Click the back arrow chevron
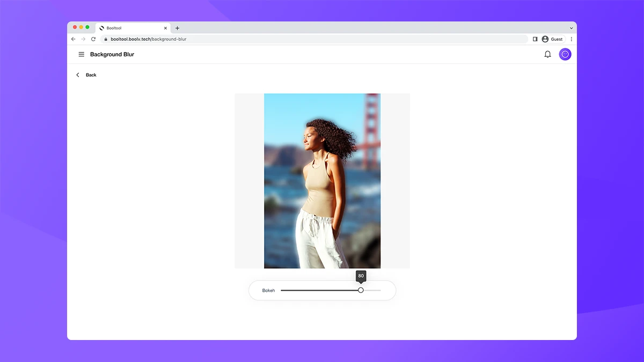Image resolution: width=644 pixels, height=362 pixels. point(78,75)
